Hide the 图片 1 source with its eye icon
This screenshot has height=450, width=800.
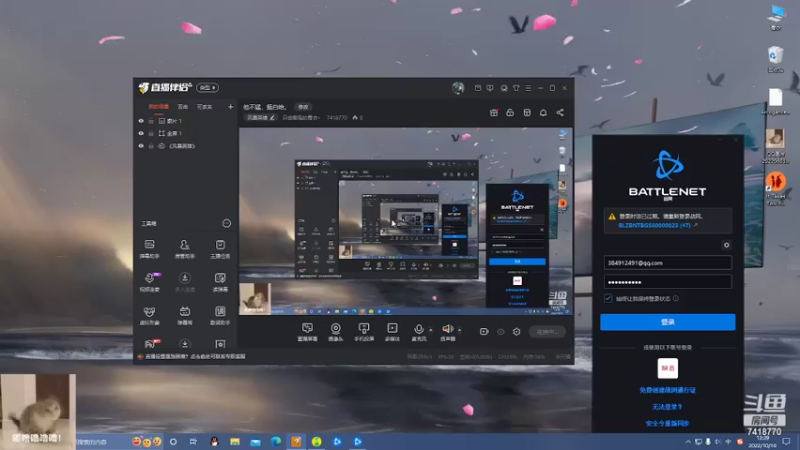[x=141, y=121]
